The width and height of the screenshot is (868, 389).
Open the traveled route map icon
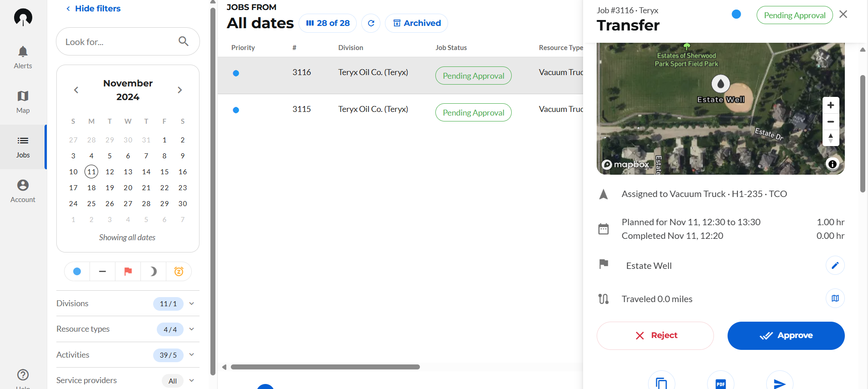coord(835,298)
